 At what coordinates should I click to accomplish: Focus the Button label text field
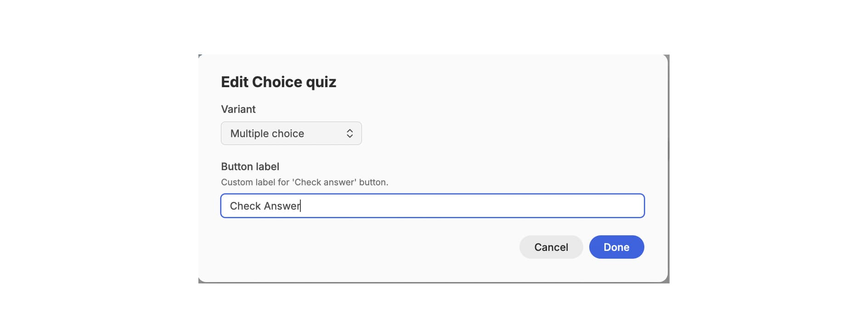pyautogui.click(x=432, y=206)
